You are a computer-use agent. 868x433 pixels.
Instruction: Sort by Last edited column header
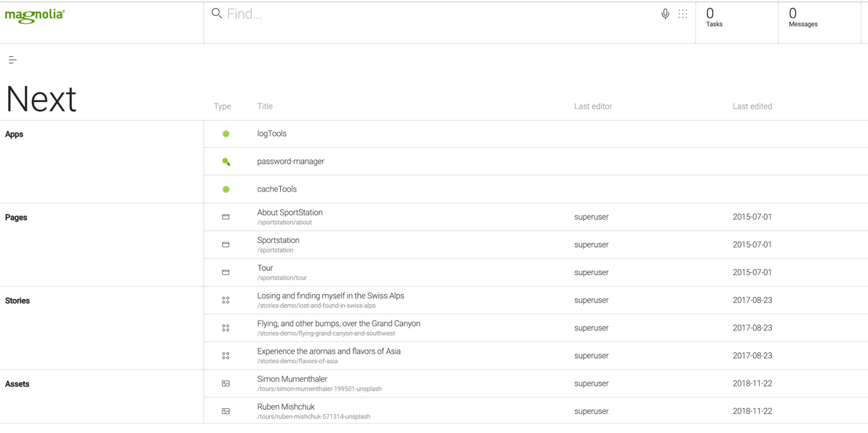click(x=752, y=106)
